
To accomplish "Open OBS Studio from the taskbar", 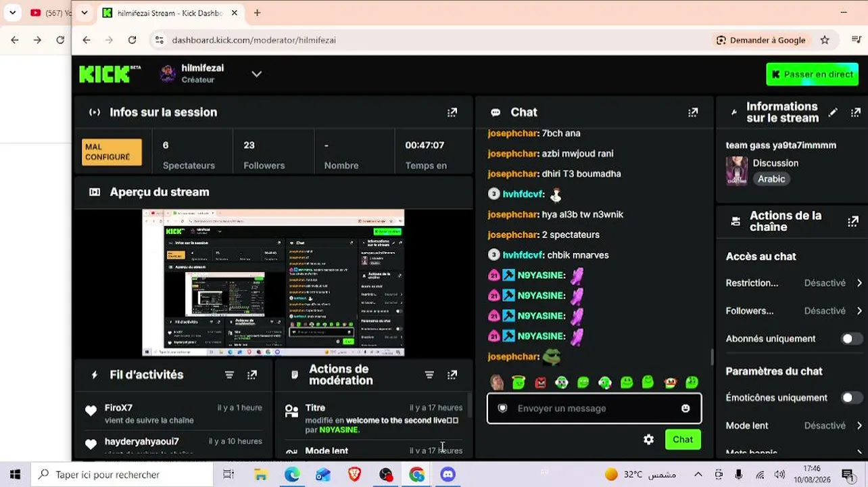I will pyautogui.click(x=385, y=475).
